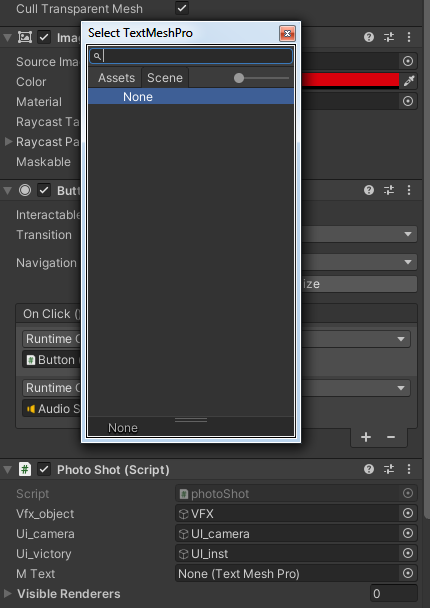Open object picker for Ui_camera field
This screenshot has width=430, height=608.
[408, 534]
